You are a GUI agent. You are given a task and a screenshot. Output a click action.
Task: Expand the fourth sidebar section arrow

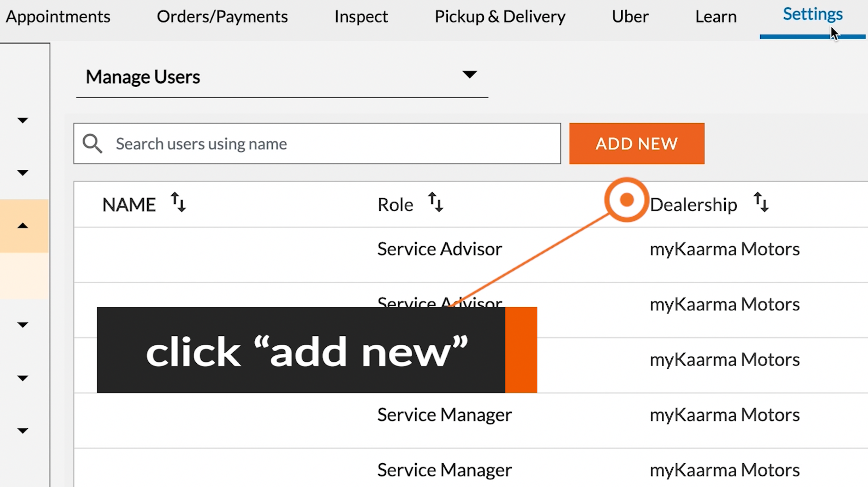23,325
